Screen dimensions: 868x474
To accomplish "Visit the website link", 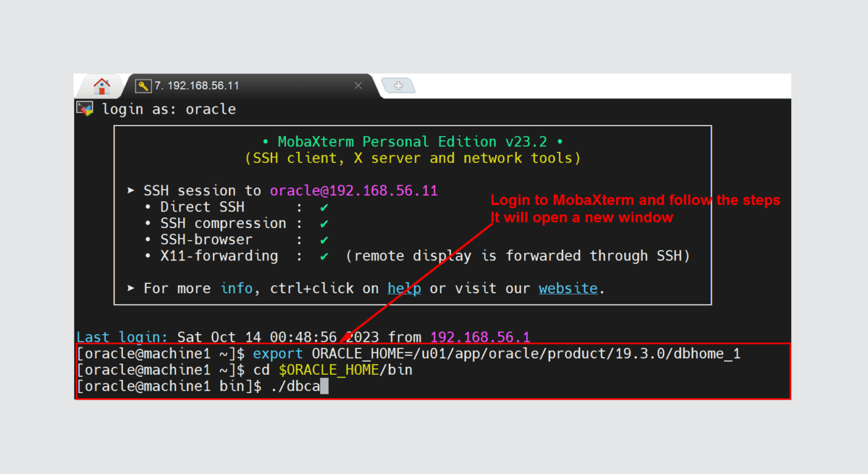I will [x=567, y=288].
